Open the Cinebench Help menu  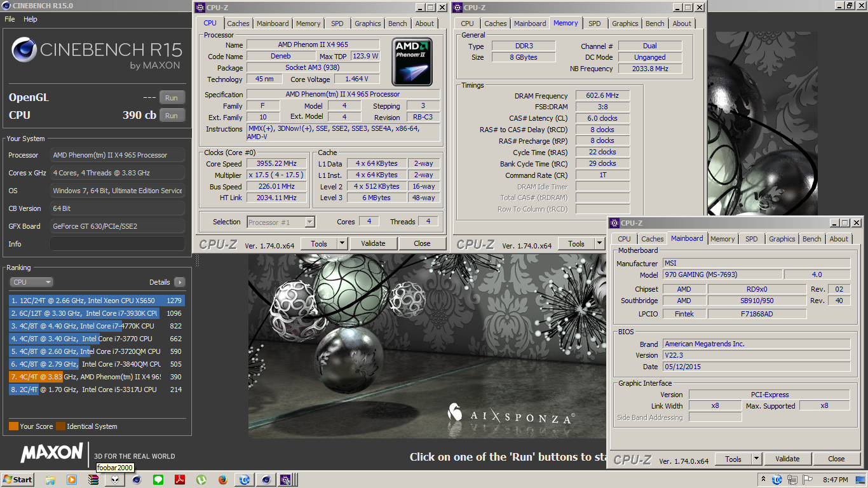(x=31, y=19)
